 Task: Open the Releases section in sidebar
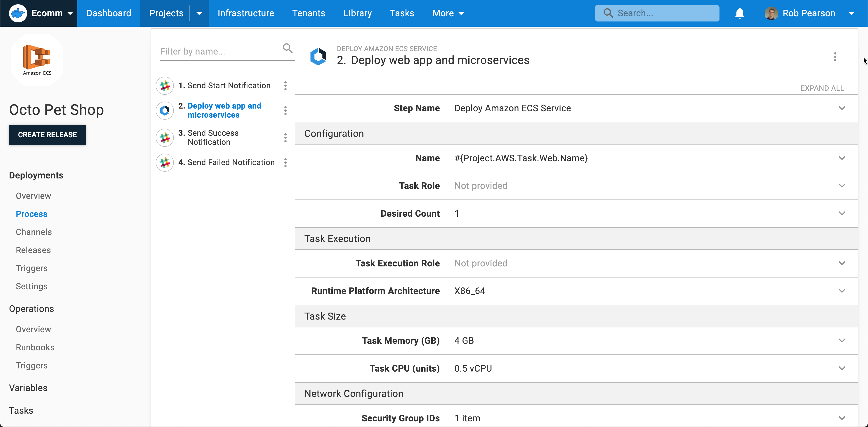click(x=33, y=250)
